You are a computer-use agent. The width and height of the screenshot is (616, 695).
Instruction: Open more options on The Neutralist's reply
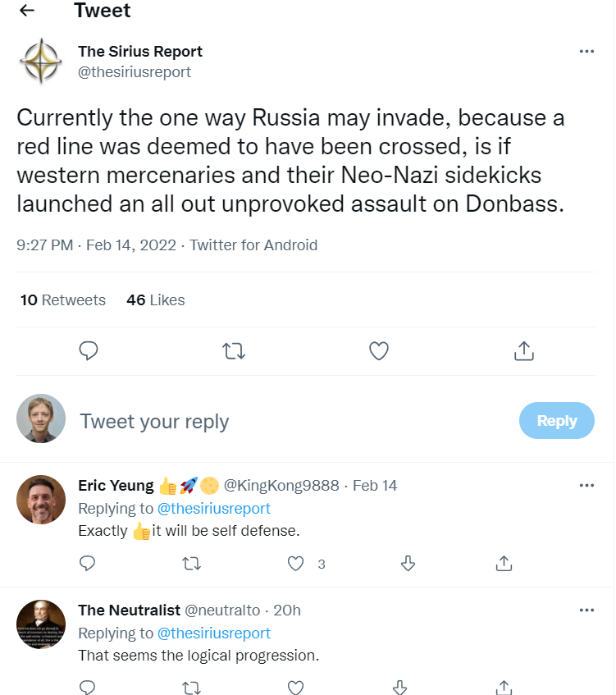tap(586, 610)
